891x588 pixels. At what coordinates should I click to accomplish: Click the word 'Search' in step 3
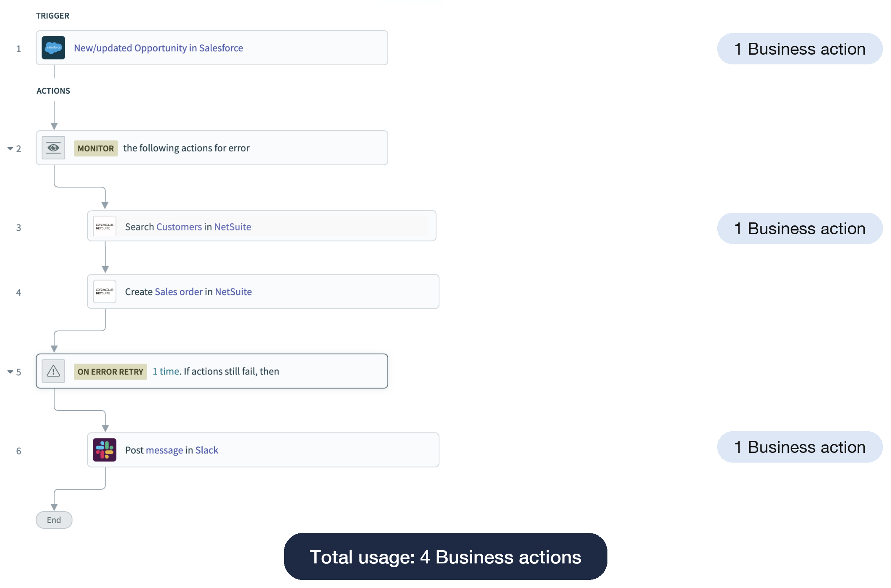coord(139,227)
